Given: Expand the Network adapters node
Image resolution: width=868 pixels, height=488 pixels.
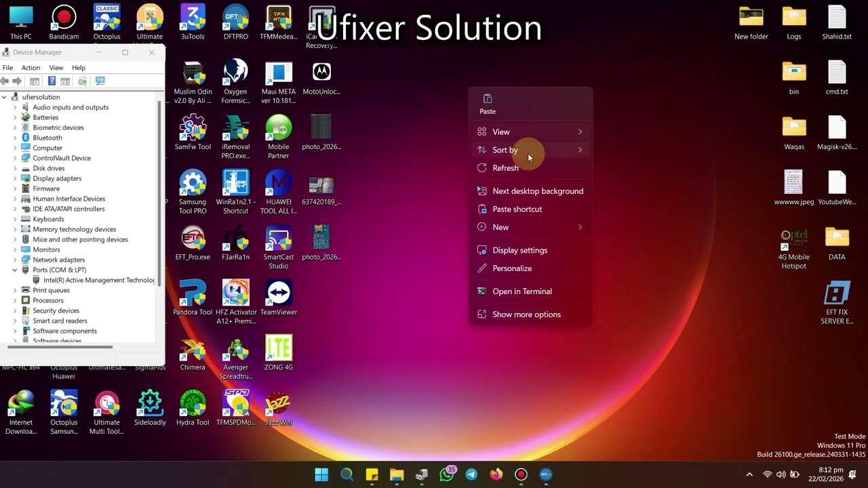Looking at the screenshot, I should pyautogui.click(x=15, y=260).
